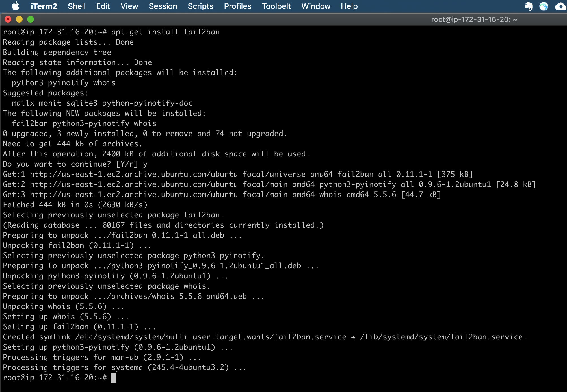This screenshot has width=567, height=392.
Task: Open the Scripts menu
Action: click(200, 6)
